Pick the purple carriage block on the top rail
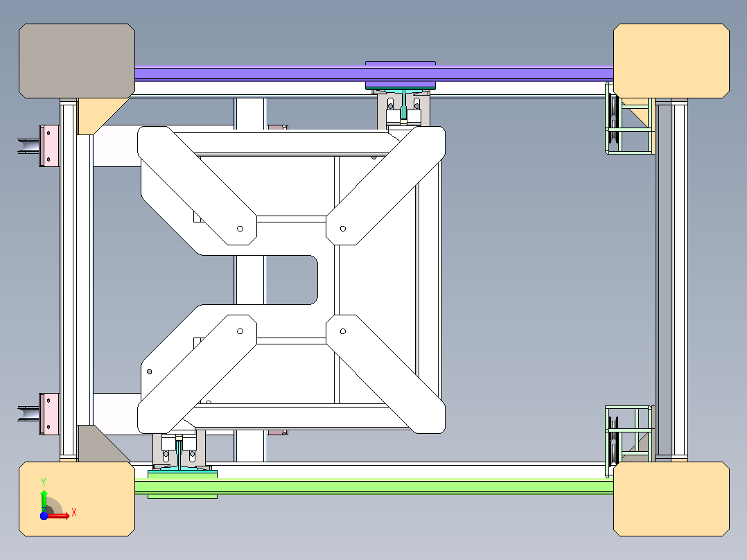 [401, 75]
